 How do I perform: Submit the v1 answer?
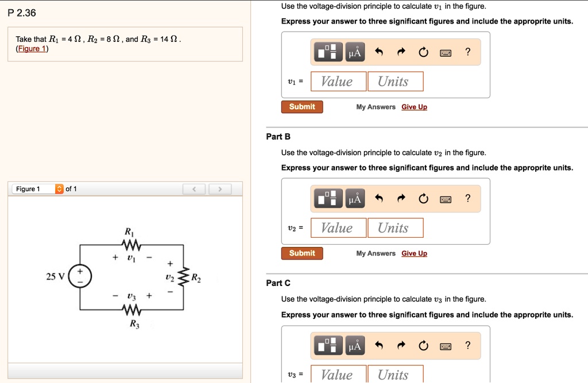pyautogui.click(x=302, y=107)
